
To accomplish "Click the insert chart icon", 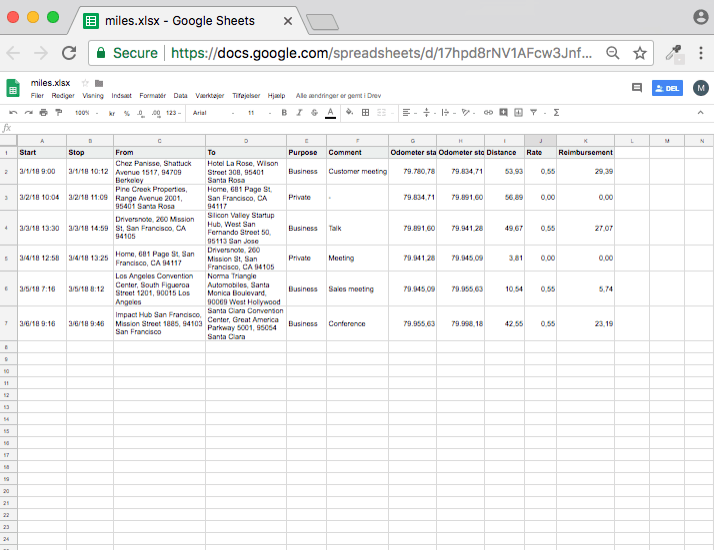I will pos(518,113).
